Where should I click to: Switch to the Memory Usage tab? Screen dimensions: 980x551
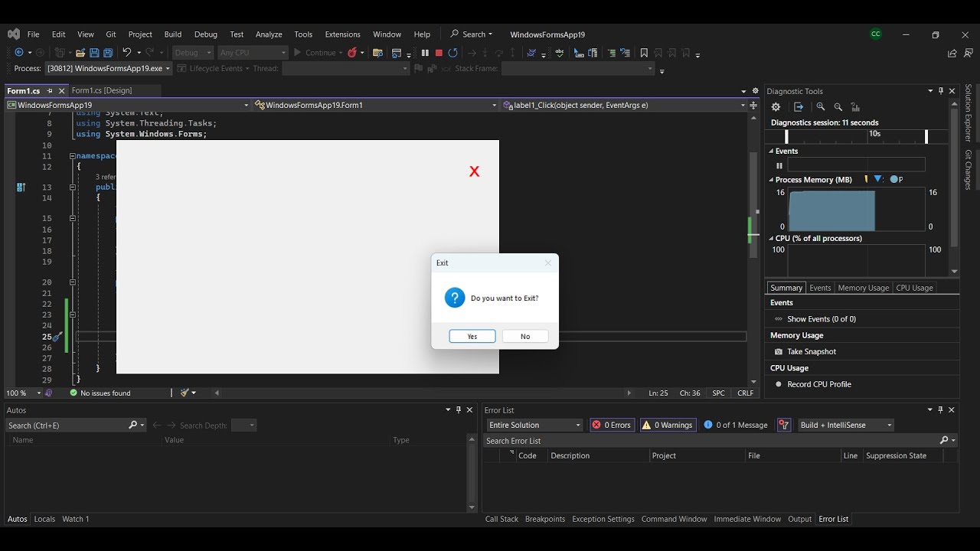point(864,288)
